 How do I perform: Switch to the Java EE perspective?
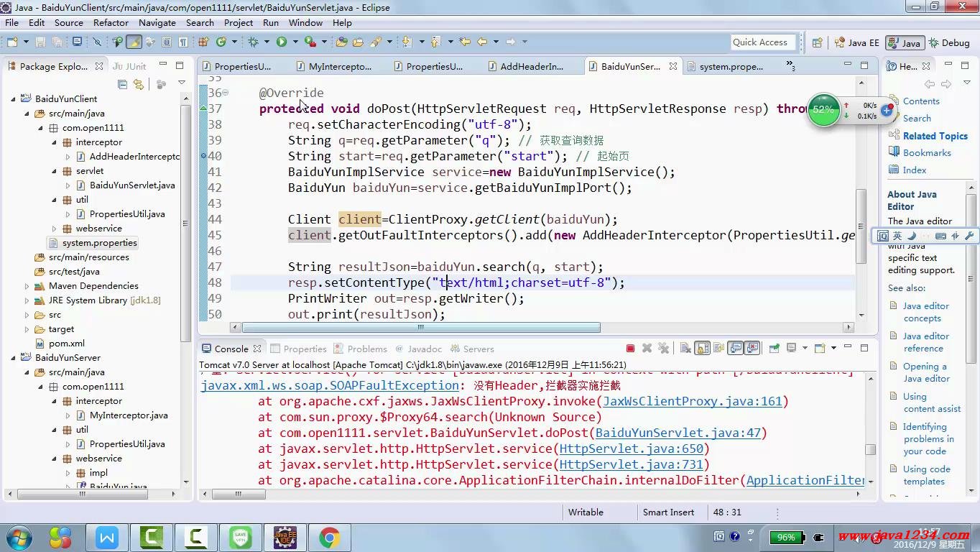click(x=856, y=42)
